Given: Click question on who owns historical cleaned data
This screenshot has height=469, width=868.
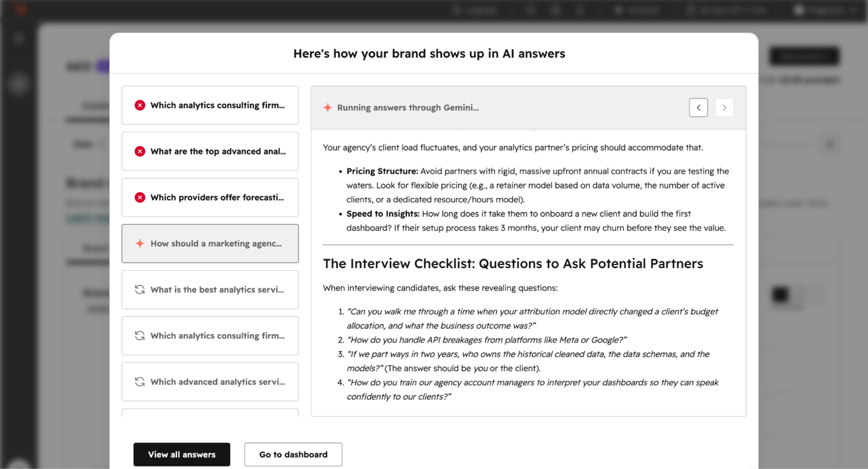Looking at the screenshot, I should (528, 361).
